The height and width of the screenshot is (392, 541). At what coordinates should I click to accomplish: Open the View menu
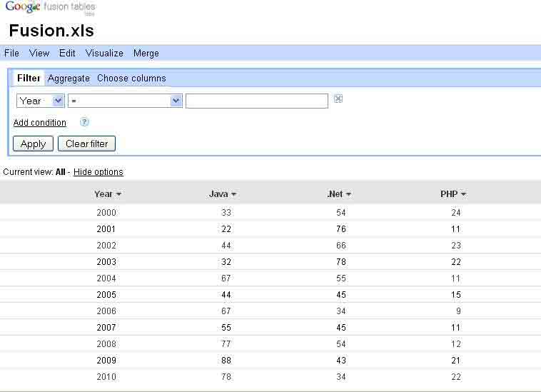[x=39, y=54]
